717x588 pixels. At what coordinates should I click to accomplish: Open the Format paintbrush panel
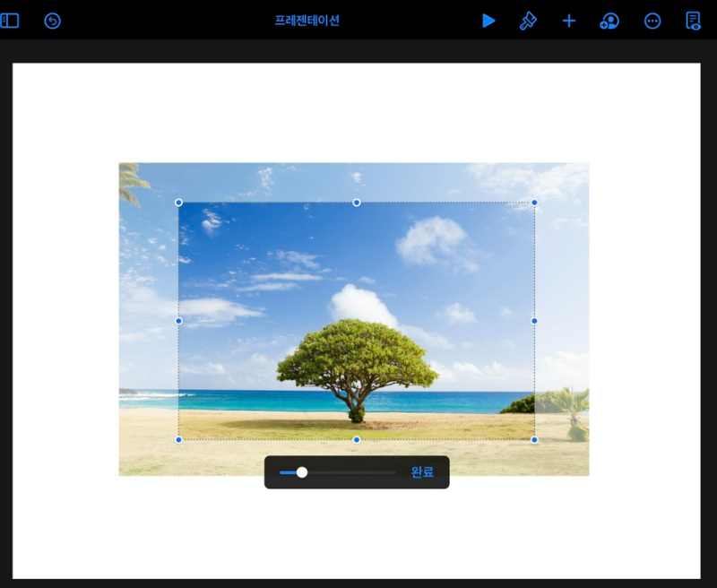528,21
